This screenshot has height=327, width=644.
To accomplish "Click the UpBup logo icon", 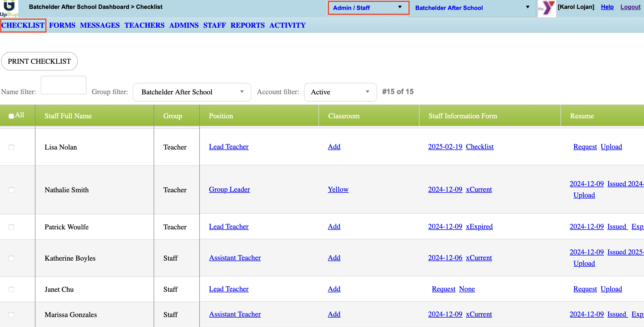I will tap(9, 8).
